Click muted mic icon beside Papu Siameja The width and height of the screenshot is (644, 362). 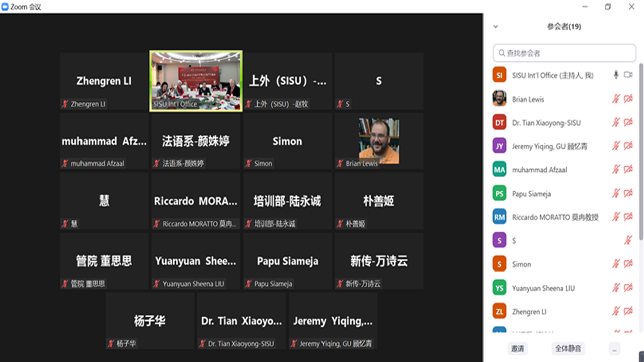(x=616, y=193)
